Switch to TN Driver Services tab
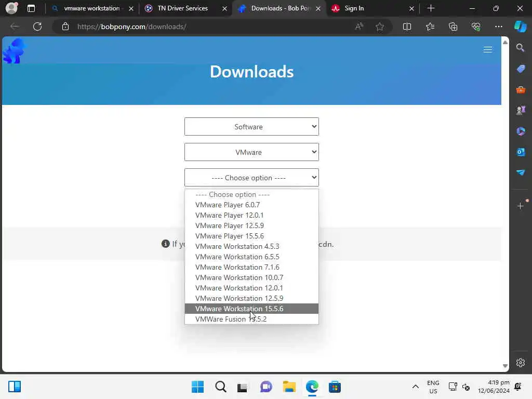Screen dimensions: 532x399 (185, 8)
